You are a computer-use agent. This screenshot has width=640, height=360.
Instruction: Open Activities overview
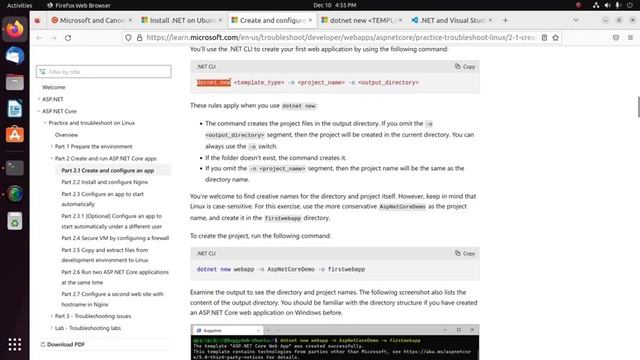[x=20, y=5]
